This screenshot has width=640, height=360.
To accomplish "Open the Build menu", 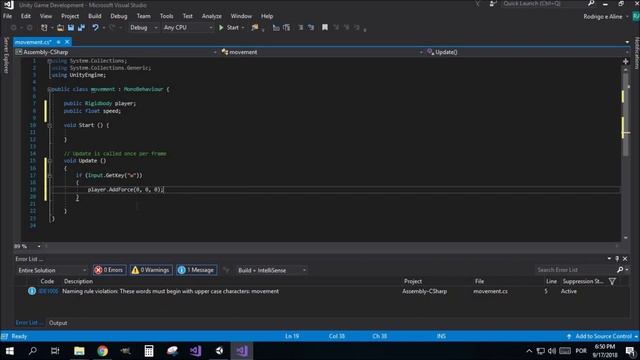I will coord(95,16).
